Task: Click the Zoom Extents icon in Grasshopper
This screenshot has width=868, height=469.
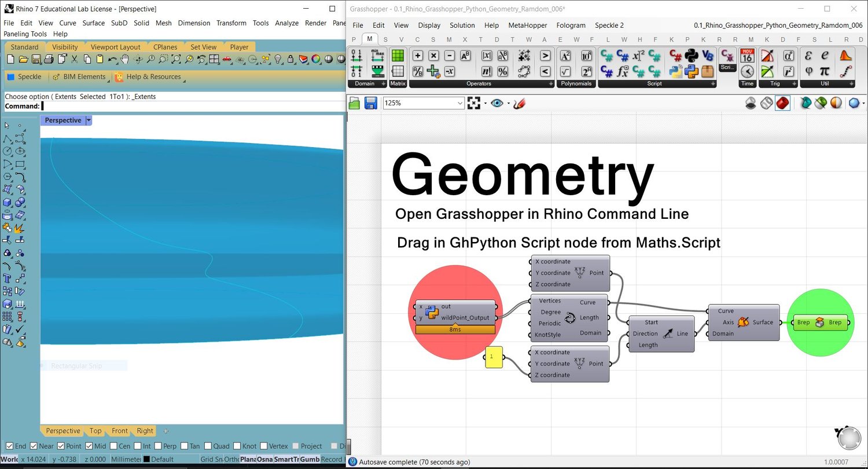Action: 474,103
